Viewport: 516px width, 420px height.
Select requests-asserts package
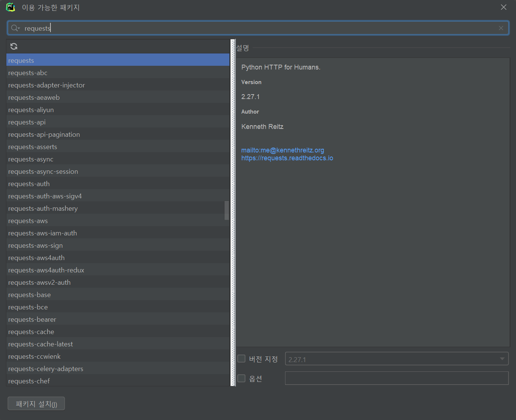(118, 147)
